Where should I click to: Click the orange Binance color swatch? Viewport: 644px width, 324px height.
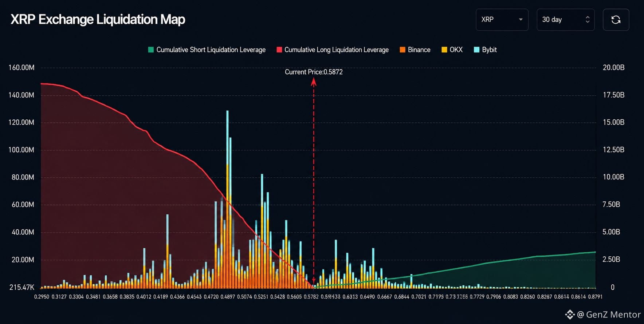click(402, 50)
